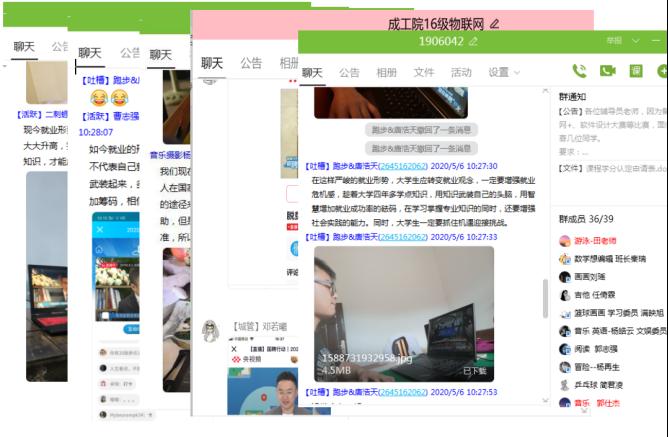Click QQ number 2645162062 in the 10:27:33 message
This screenshot has width=668, height=437.
pyautogui.click(x=402, y=237)
